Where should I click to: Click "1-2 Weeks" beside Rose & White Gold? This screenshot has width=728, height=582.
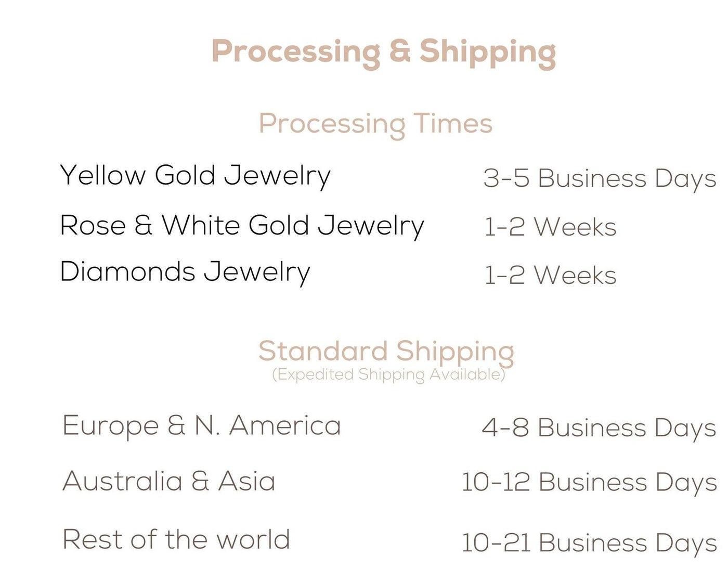(x=550, y=227)
